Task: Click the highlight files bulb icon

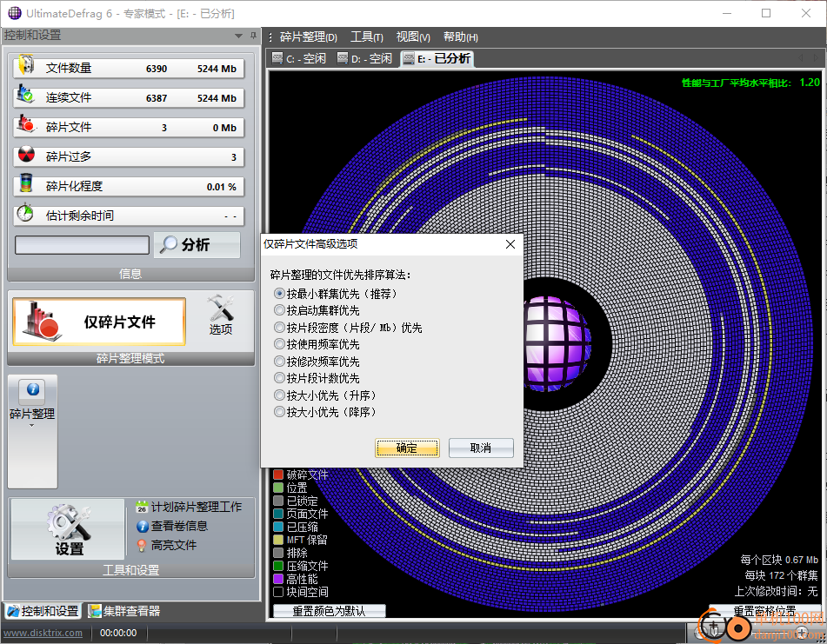Action: pos(142,546)
